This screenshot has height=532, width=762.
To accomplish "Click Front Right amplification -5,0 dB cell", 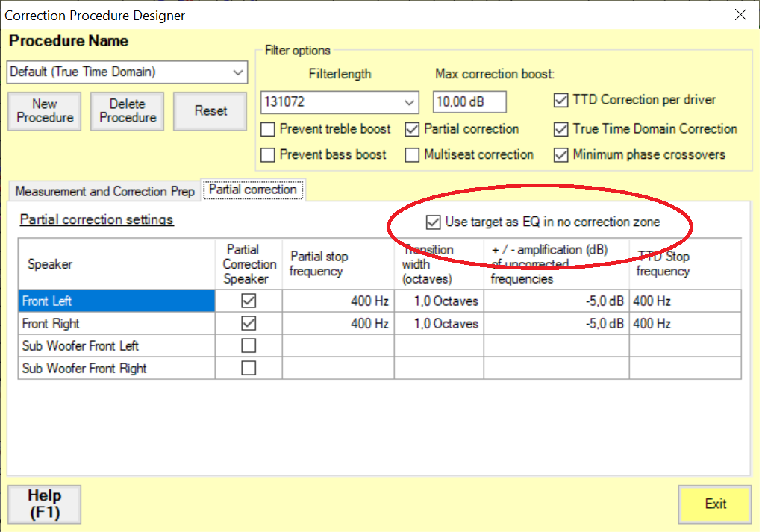I will [557, 324].
